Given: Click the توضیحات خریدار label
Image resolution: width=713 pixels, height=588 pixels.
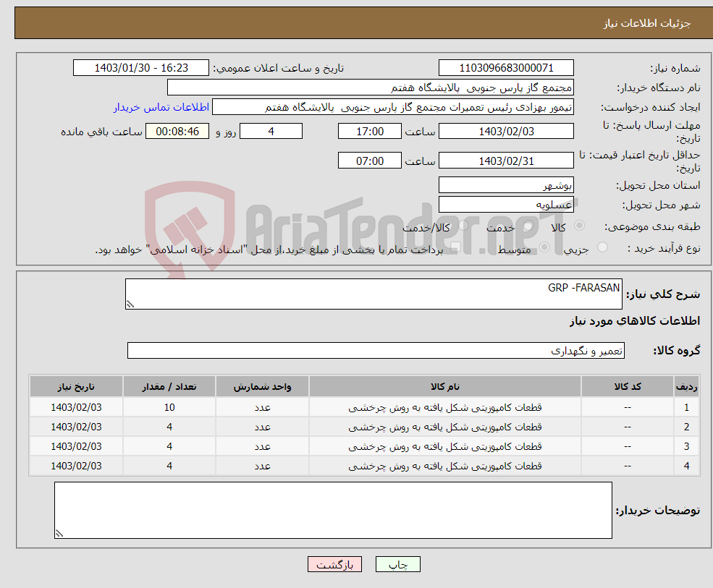Looking at the screenshot, I should 658,511.
